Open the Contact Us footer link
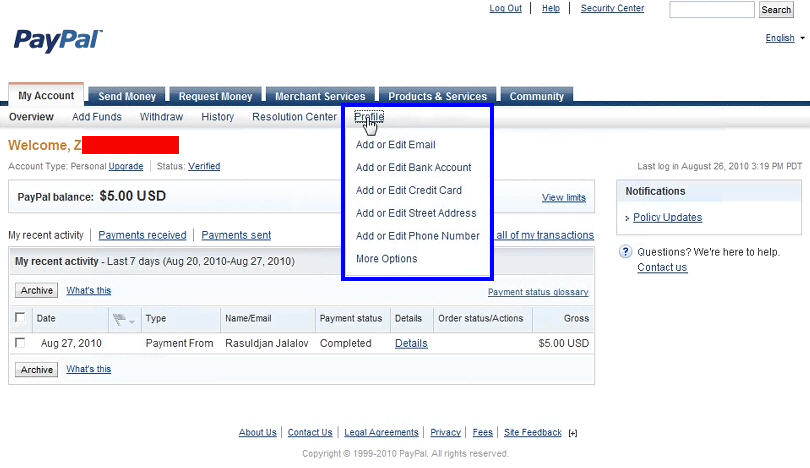The height and width of the screenshot is (468, 810). click(310, 432)
